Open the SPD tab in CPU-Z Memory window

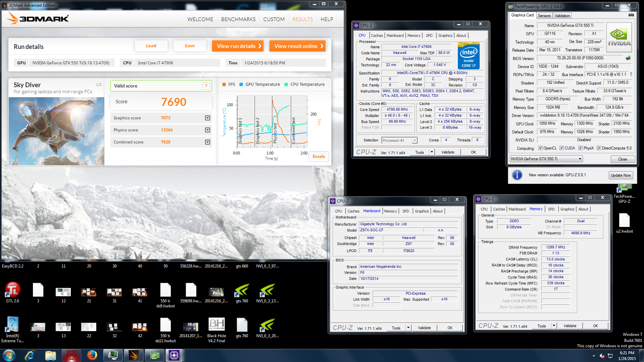551,209
